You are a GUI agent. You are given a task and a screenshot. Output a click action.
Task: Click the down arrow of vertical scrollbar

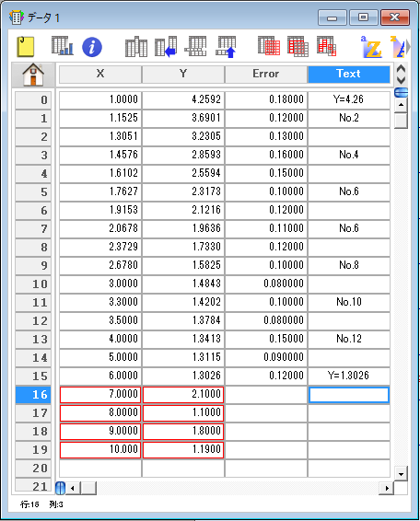click(401, 474)
